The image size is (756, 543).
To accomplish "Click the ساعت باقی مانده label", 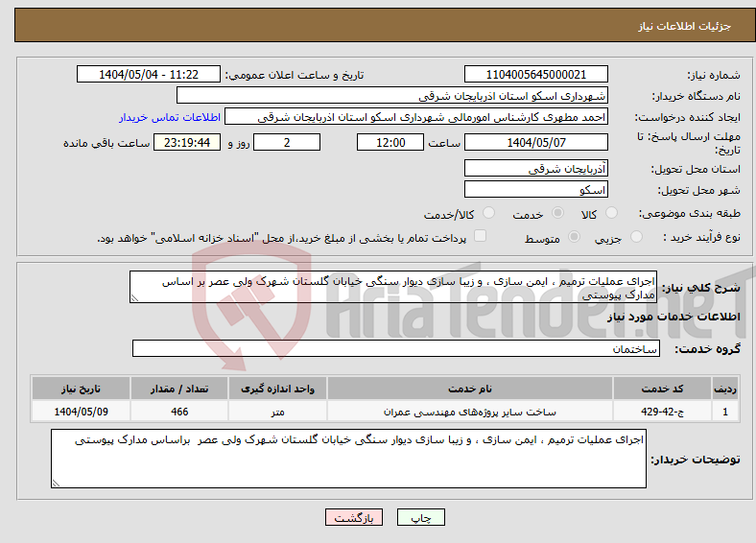I will pos(106,143).
